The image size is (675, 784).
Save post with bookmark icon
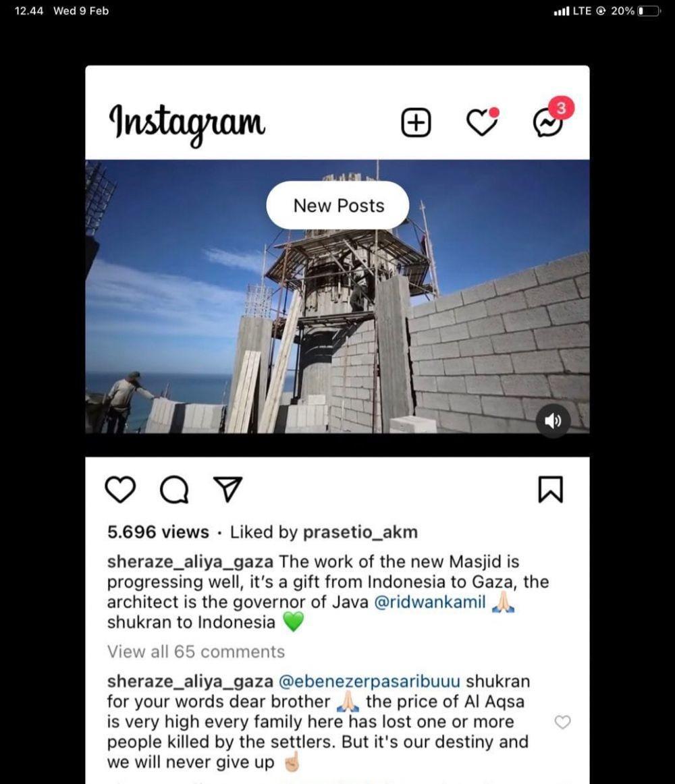click(550, 489)
